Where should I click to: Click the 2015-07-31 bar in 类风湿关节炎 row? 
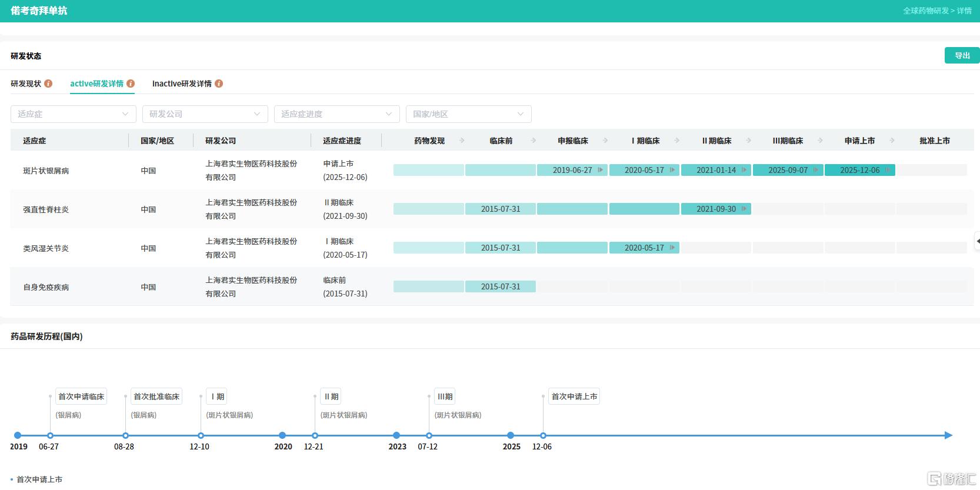(x=501, y=248)
